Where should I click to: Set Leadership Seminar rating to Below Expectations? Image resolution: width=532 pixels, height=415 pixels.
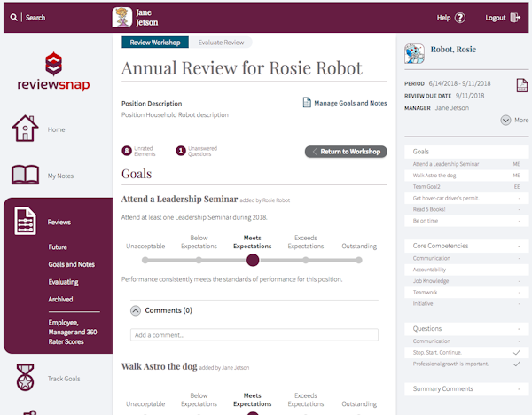tap(199, 261)
